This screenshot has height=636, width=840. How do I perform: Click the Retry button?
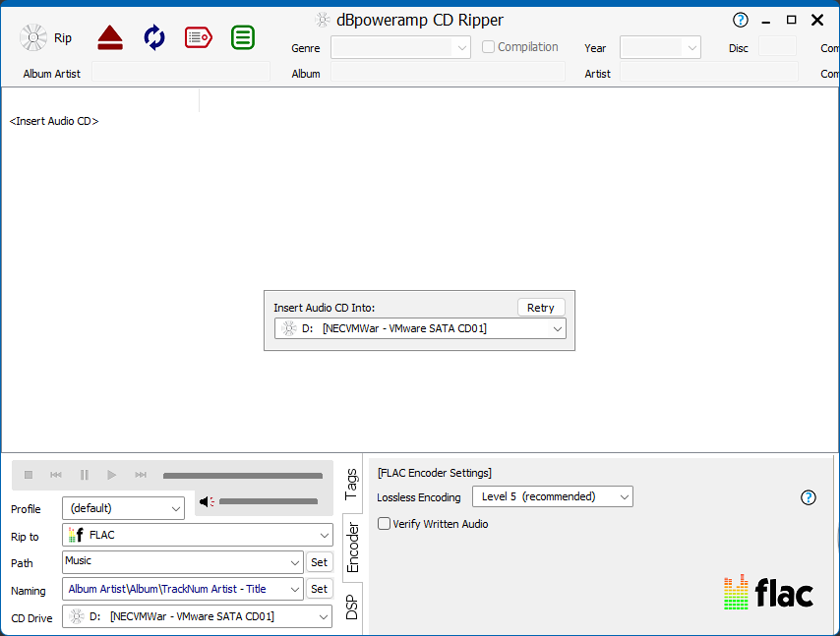(541, 308)
